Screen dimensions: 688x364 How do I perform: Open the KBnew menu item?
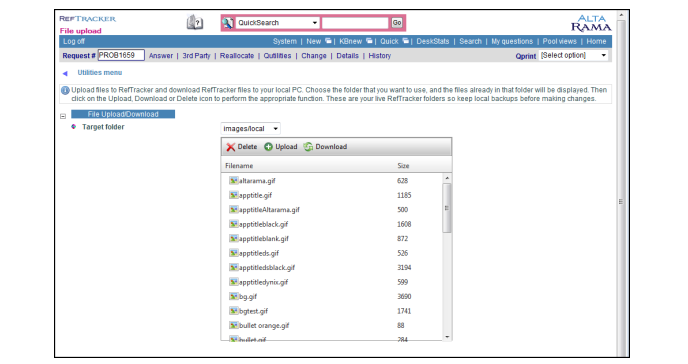(351, 41)
